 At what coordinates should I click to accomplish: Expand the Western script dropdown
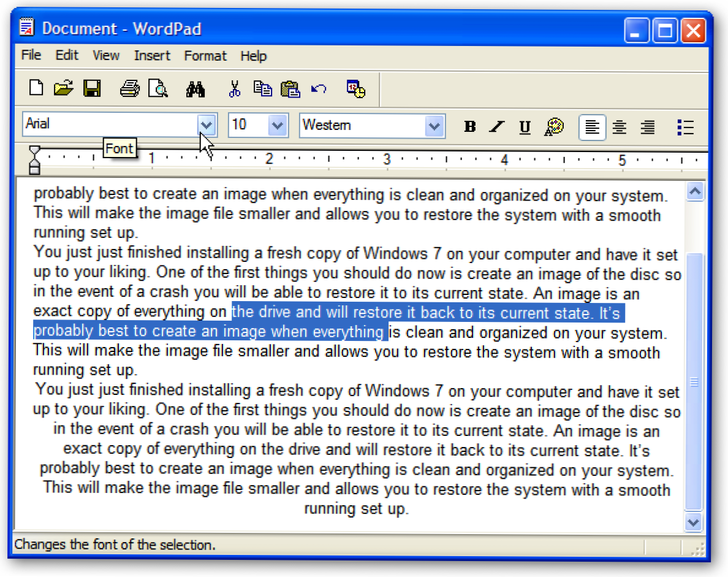tap(434, 126)
